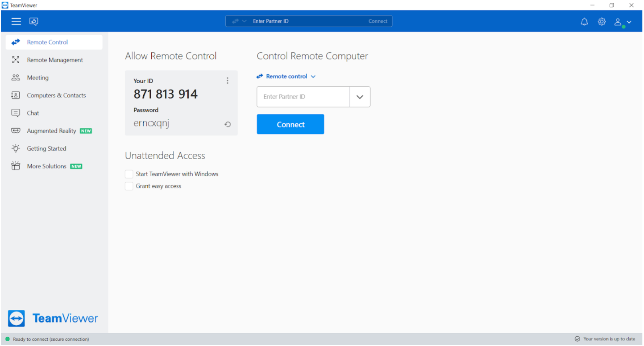
Task: Tick the Grant easy access checkbox
Action: 129,186
